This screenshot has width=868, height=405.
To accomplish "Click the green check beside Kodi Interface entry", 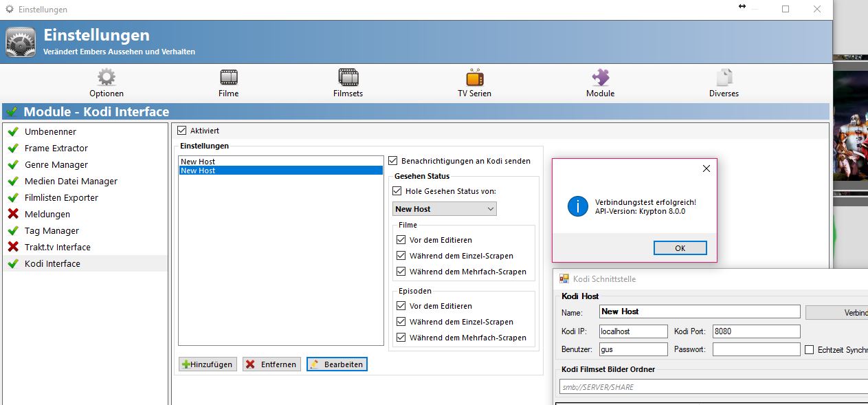I will [x=13, y=263].
